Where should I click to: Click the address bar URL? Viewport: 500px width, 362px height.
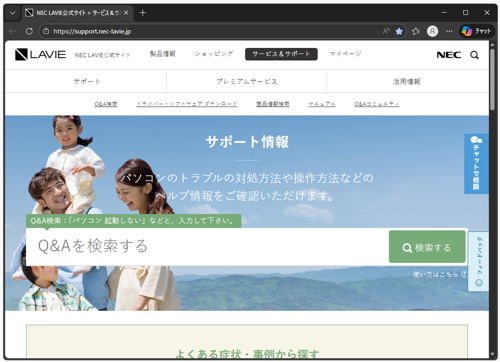click(x=92, y=31)
